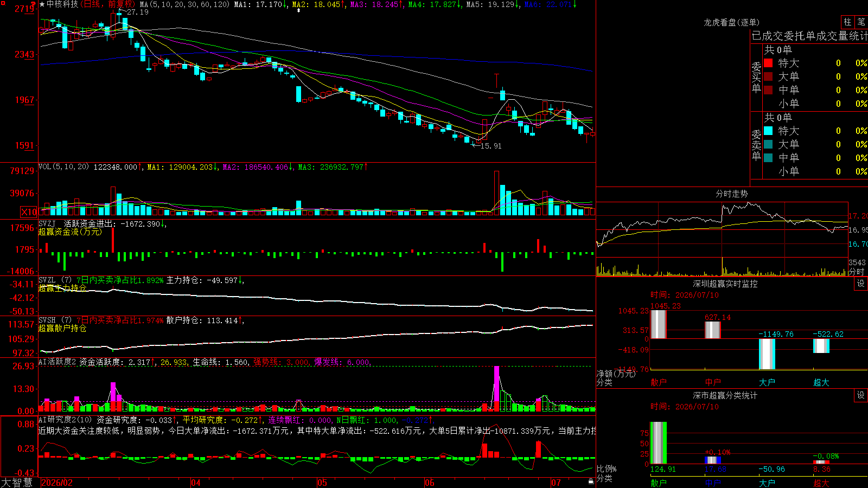Click the 17.68 中户 value in 分类统计
The height and width of the screenshot is (488, 868).
pyautogui.click(x=716, y=469)
